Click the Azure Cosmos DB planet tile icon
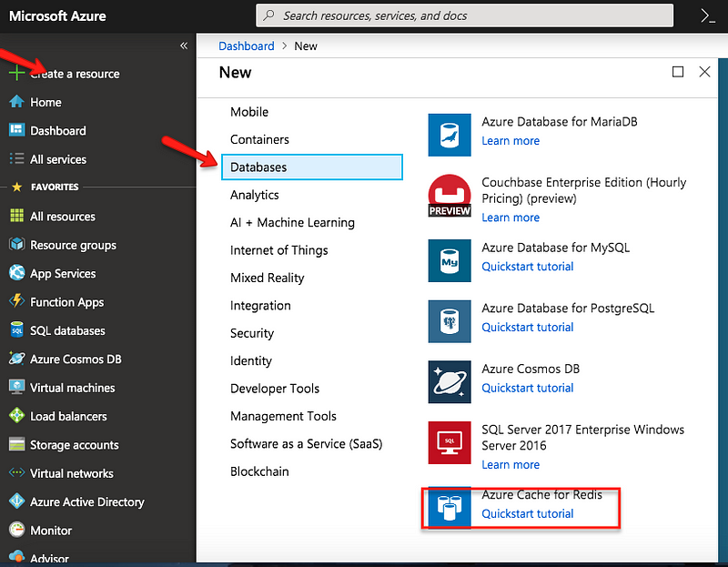This screenshot has height=567, width=728. point(450,382)
